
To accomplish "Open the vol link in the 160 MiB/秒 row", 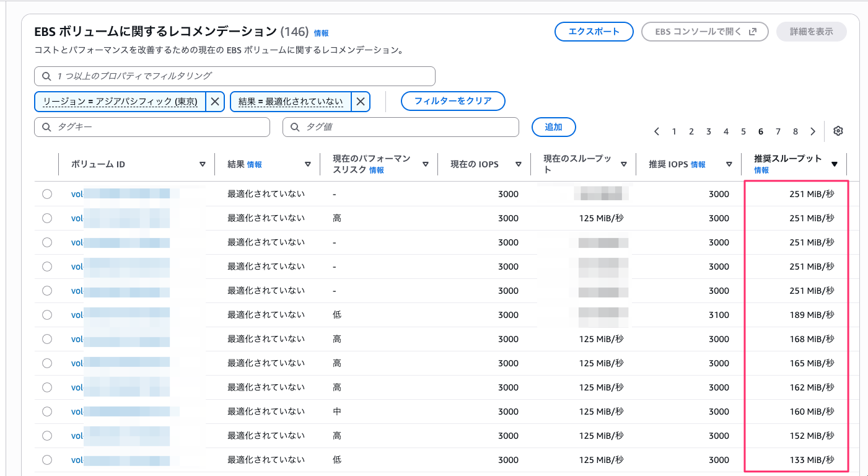I will [77, 412].
